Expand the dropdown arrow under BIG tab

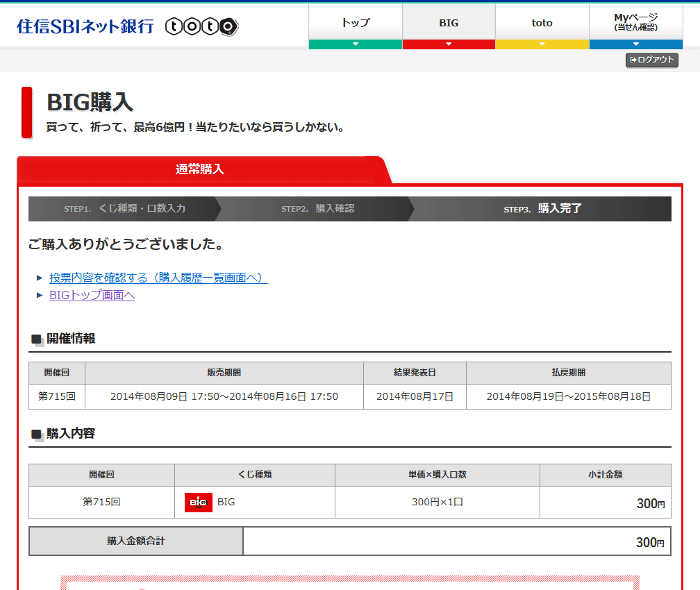pyautogui.click(x=449, y=44)
